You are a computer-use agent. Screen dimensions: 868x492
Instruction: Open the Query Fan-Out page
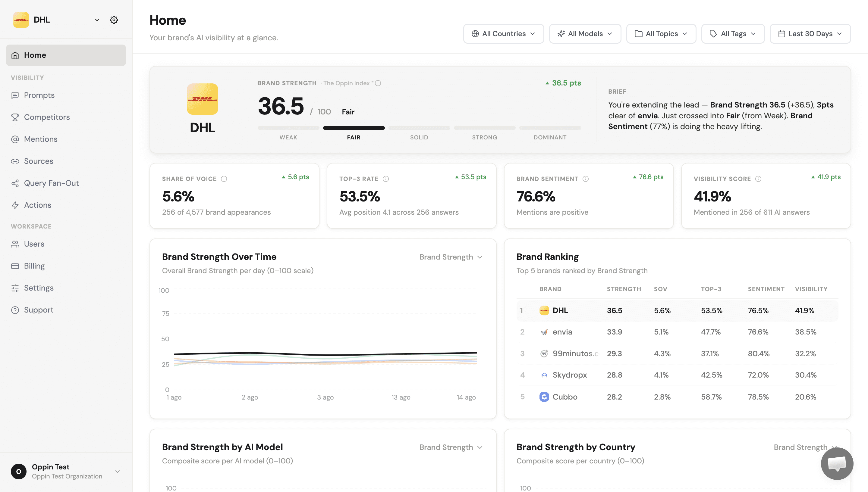[51, 183]
